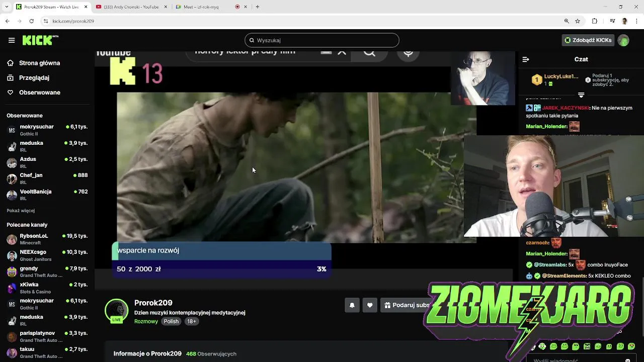Click the 18+ tag
The image size is (644, 362).
tap(192, 321)
